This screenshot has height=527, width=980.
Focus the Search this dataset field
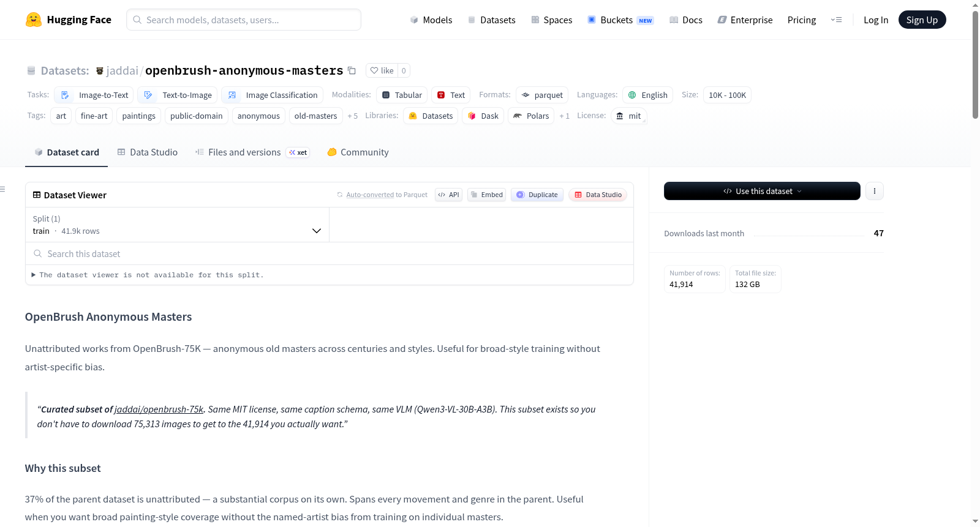330,253
